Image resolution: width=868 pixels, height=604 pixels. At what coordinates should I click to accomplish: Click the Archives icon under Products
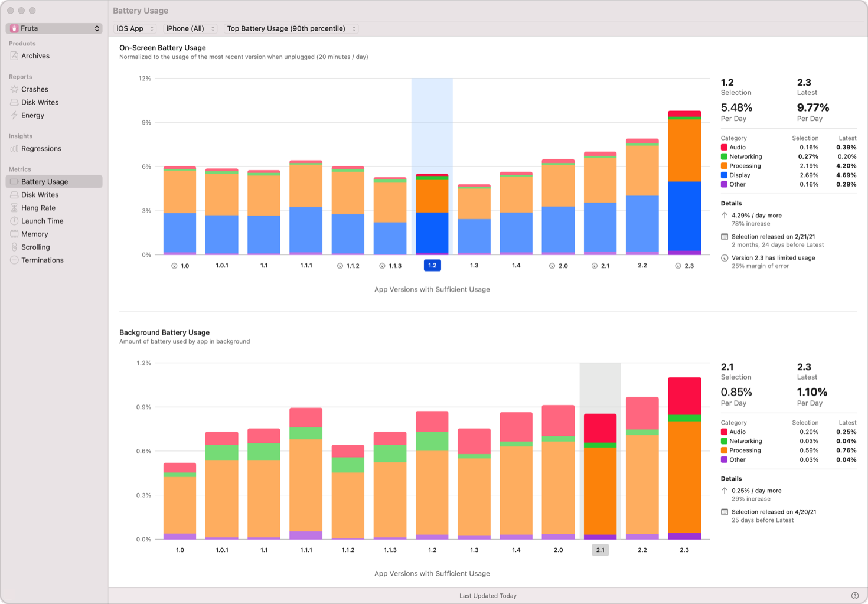pos(14,56)
